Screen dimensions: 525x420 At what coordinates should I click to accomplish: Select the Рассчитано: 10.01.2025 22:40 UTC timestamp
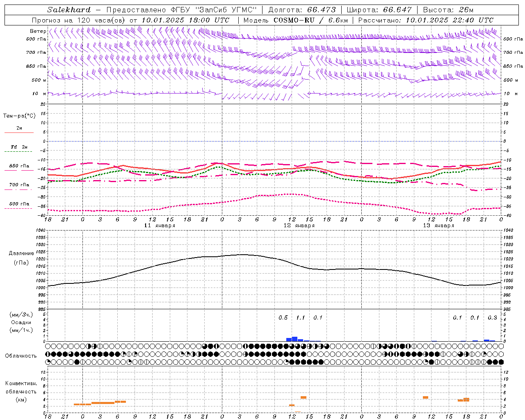pyautogui.click(x=426, y=20)
